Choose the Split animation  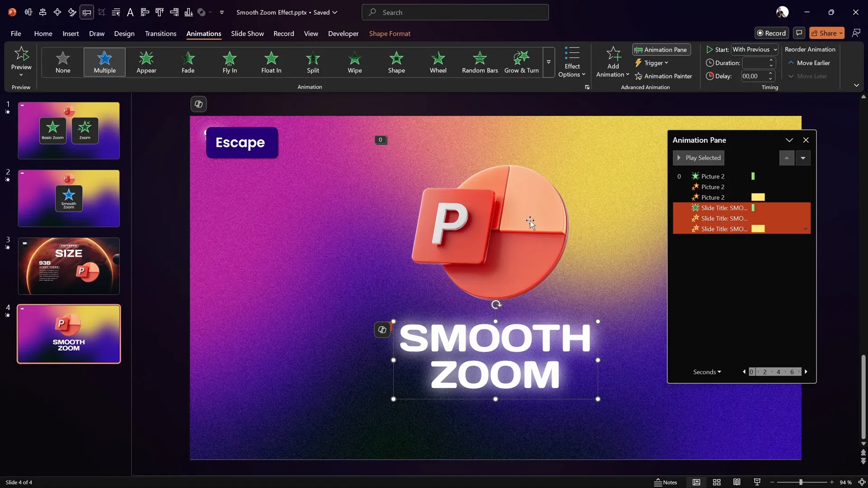pos(313,62)
